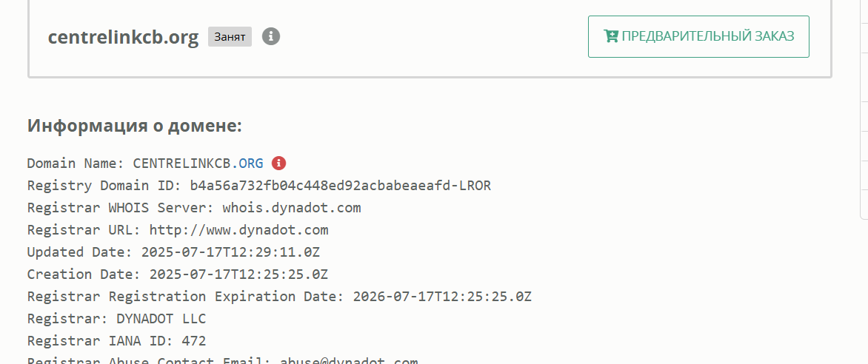The height and width of the screenshot is (364, 868).
Task: Select the centrelinkcb.org domain title
Action: [x=123, y=38]
